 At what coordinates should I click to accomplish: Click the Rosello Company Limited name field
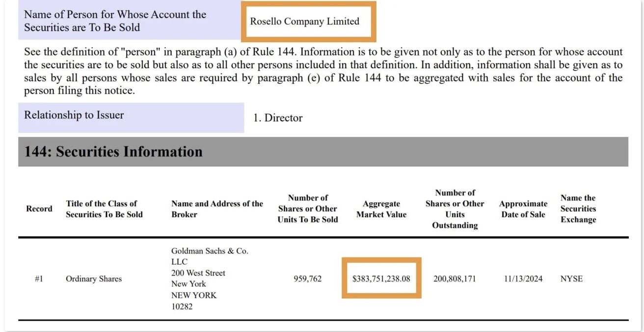tap(305, 22)
